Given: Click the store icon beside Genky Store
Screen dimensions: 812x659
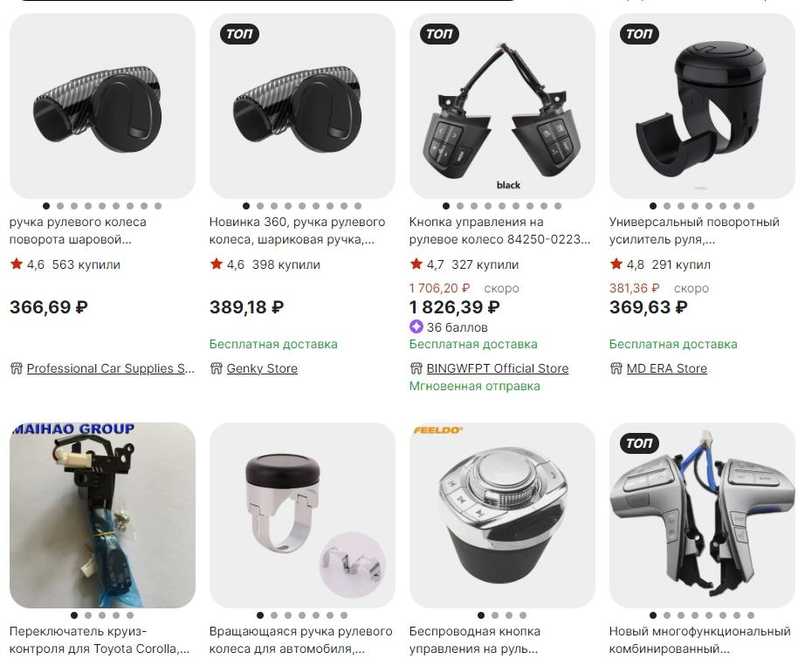Looking at the screenshot, I should [x=217, y=368].
